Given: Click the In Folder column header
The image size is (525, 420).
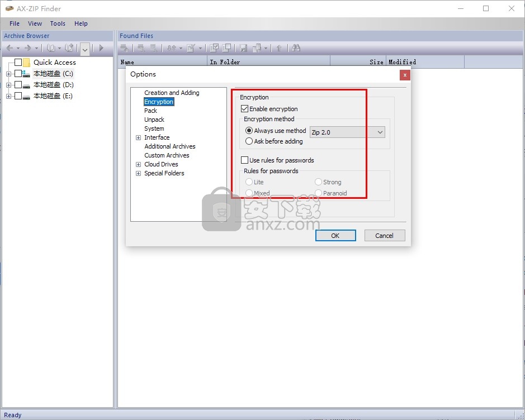Looking at the screenshot, I should (x=269, y=62).
